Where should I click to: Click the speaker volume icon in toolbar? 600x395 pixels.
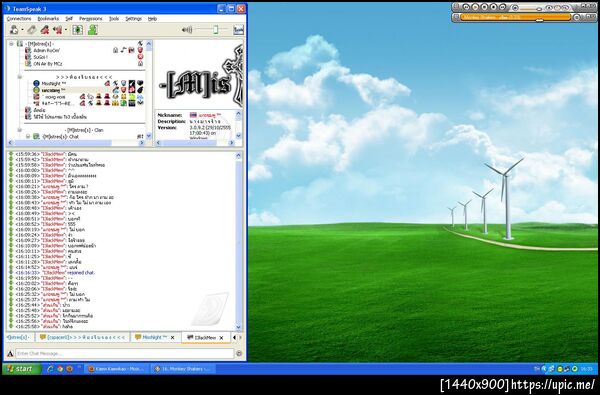click(187, 29)
